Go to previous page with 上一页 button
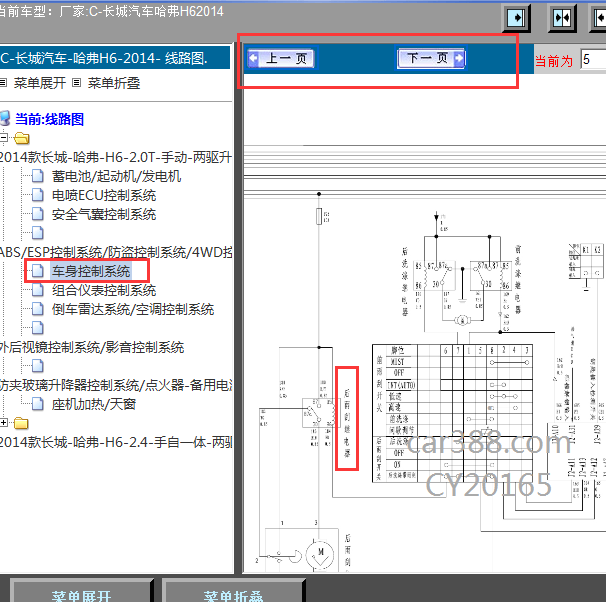The width and height of the screenshot is (606, 602). click(x=281, y=58)
